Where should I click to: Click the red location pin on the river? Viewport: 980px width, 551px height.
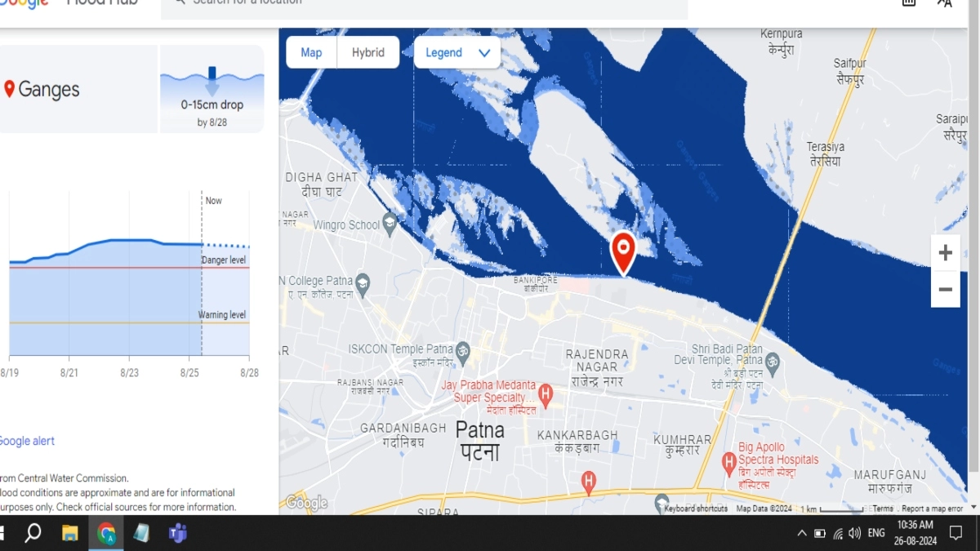coord(623,250)
